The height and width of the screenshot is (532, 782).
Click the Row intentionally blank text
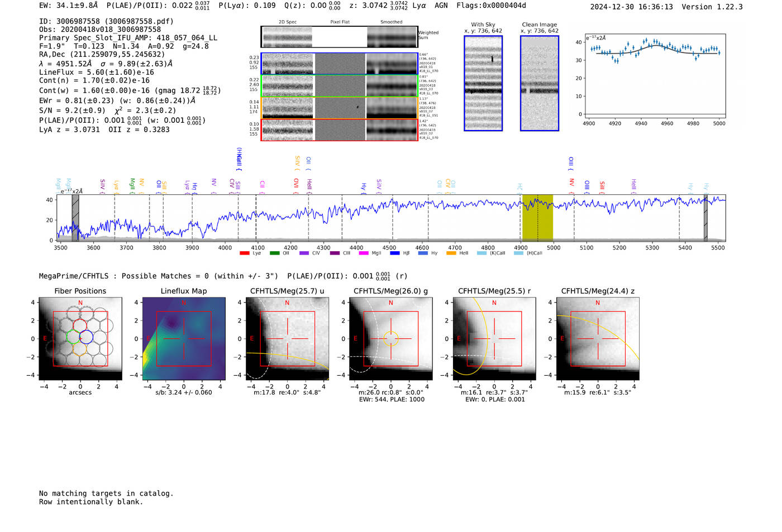(91, 502)
